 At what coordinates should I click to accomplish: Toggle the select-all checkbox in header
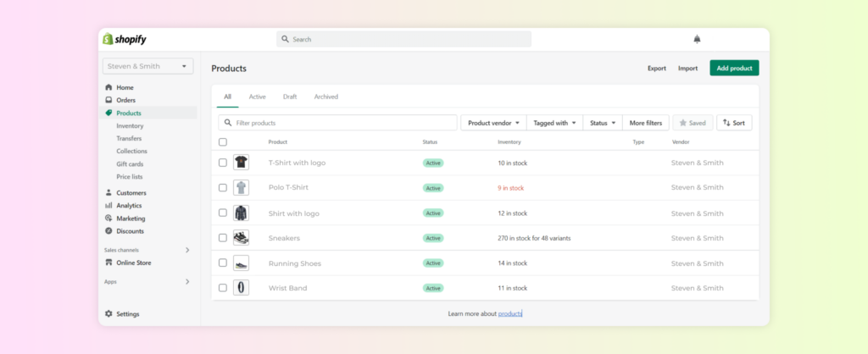[x=223, y=142]
